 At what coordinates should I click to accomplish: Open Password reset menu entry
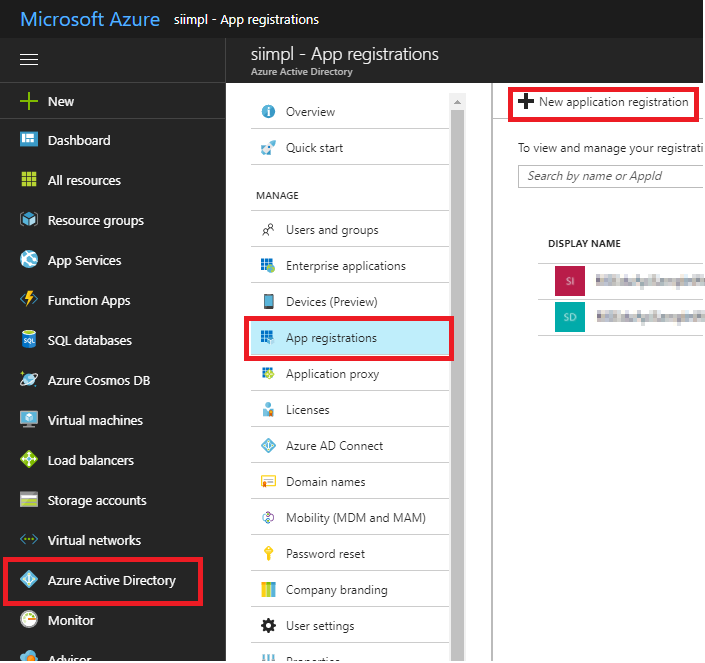(350, 553)
